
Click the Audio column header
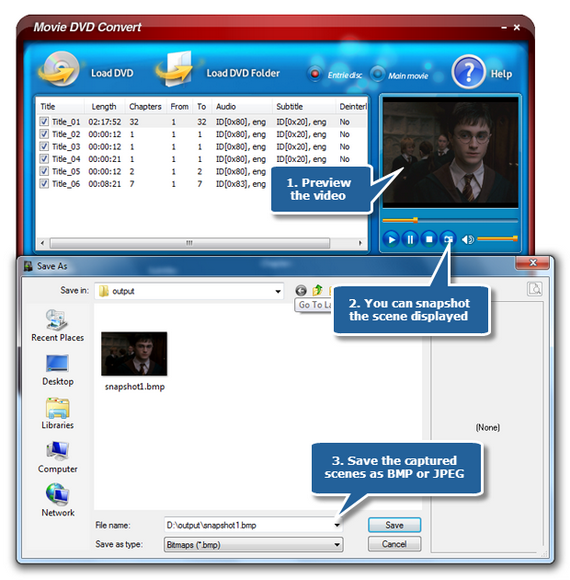(226, 107)
